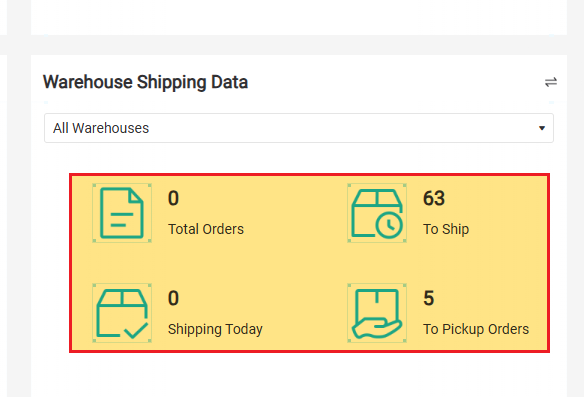Expand the warehouse selector using its caret arrow

(542, 128)
